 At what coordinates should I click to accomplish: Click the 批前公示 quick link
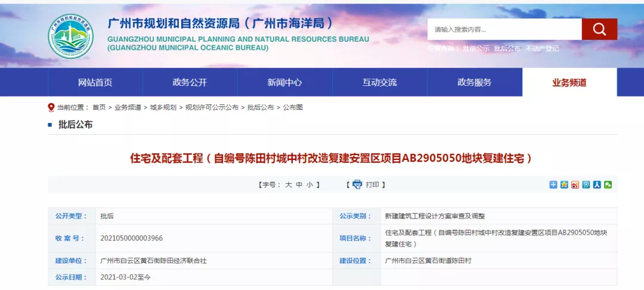(x=476, y=49)
